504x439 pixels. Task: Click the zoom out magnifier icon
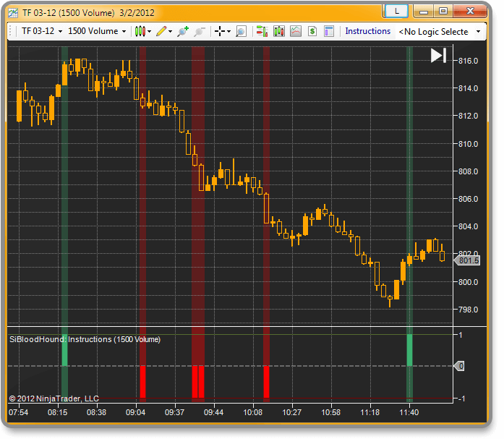[200, 32]
